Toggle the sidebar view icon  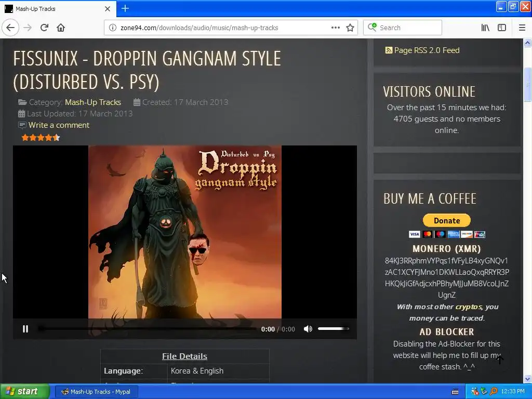502,28
